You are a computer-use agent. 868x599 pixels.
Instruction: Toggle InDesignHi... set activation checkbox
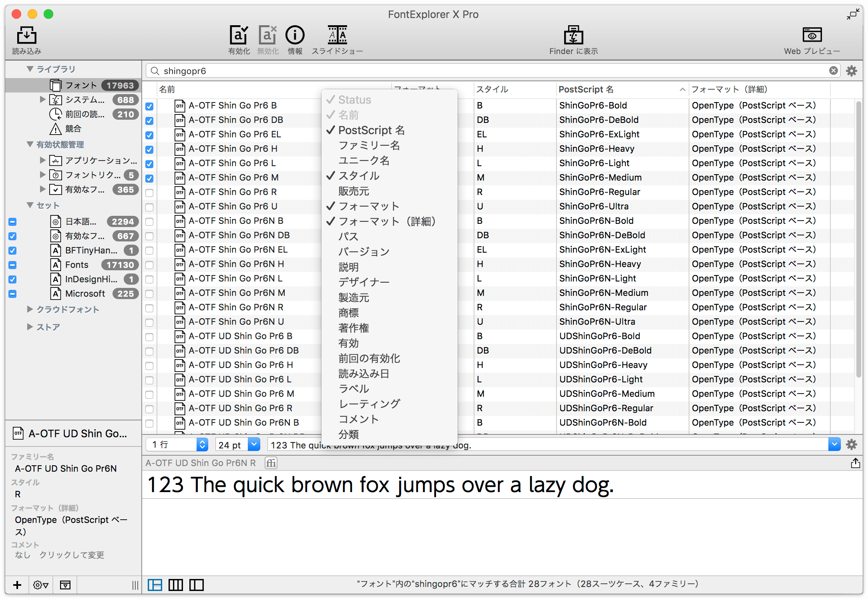[12, 279]
